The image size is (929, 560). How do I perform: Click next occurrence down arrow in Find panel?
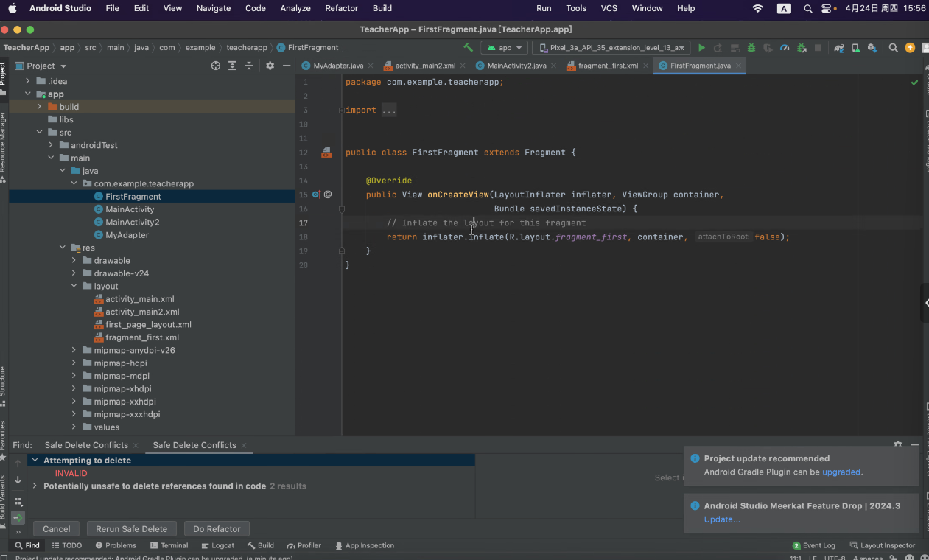click(x=18, y=480)
